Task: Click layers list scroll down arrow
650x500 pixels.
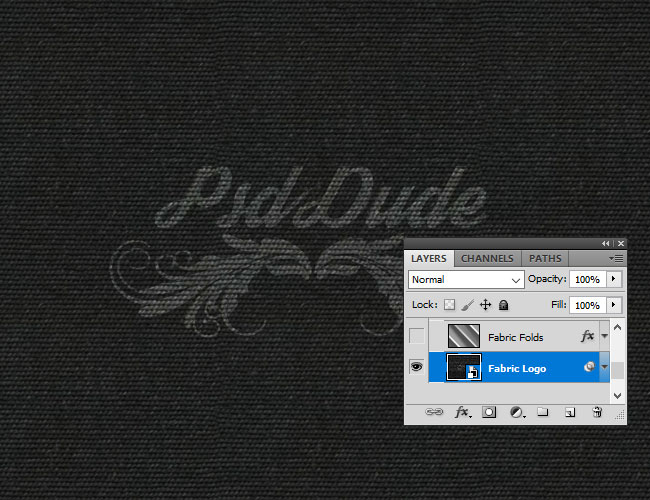Action: (x=617, y=396)
